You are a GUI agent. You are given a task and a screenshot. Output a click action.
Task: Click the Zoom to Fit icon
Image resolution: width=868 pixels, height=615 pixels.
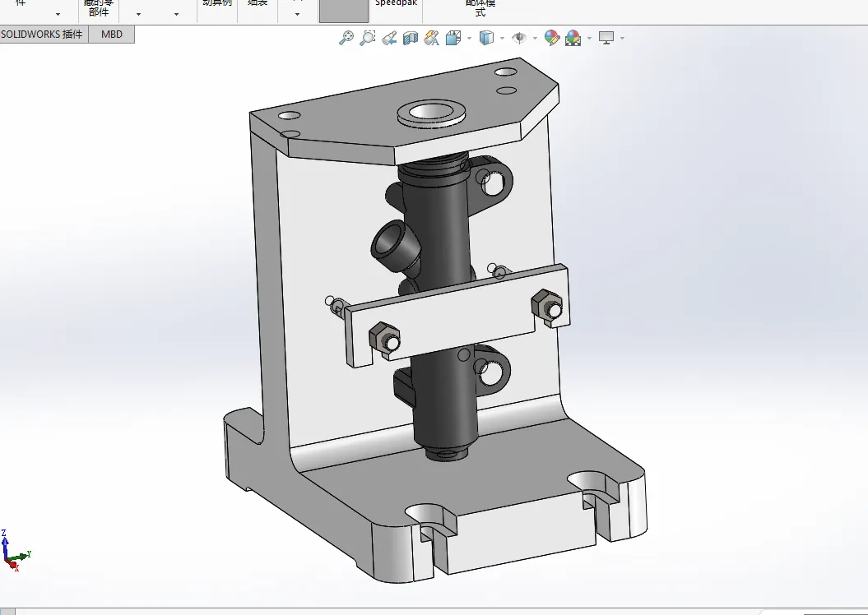[346, 38]
